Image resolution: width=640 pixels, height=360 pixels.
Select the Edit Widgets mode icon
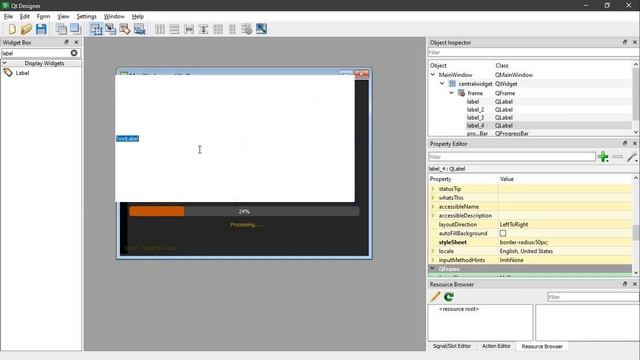point(96,29)
